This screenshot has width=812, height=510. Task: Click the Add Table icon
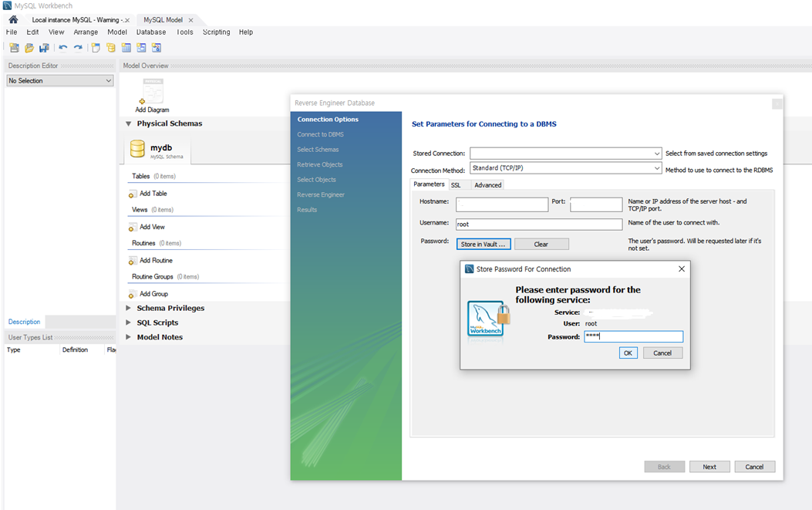coord(132,194)
